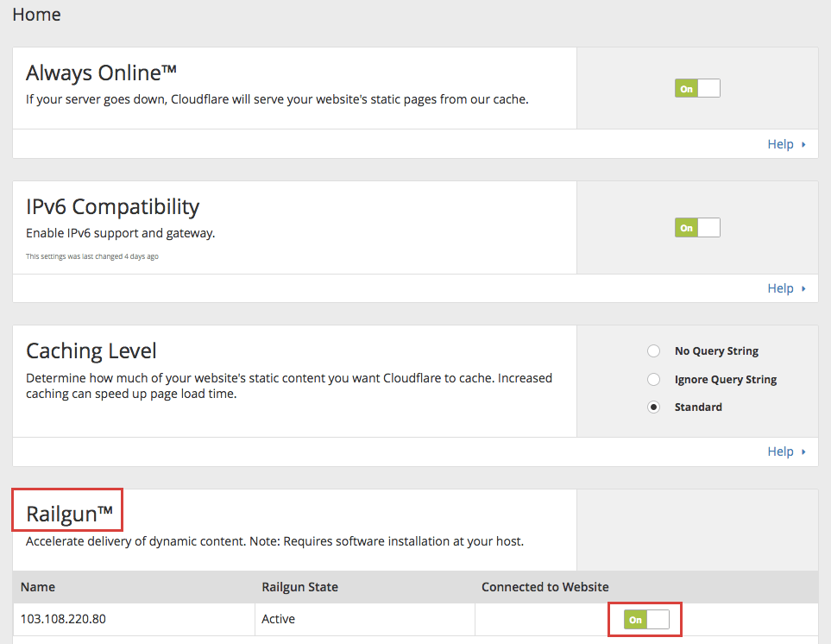
Task: Click 'This settings was last changed 4 days ago'
Action: (x=92, y=256)
